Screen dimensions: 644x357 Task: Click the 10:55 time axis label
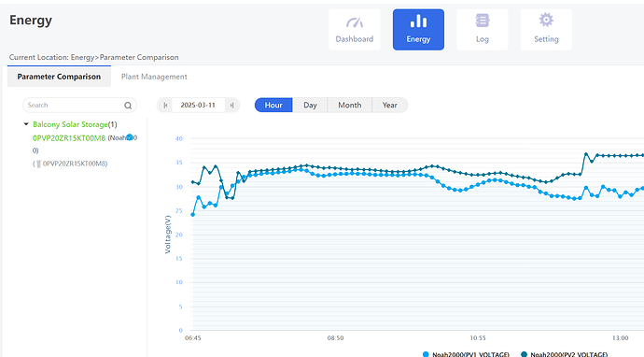click(x=478, y=338)
